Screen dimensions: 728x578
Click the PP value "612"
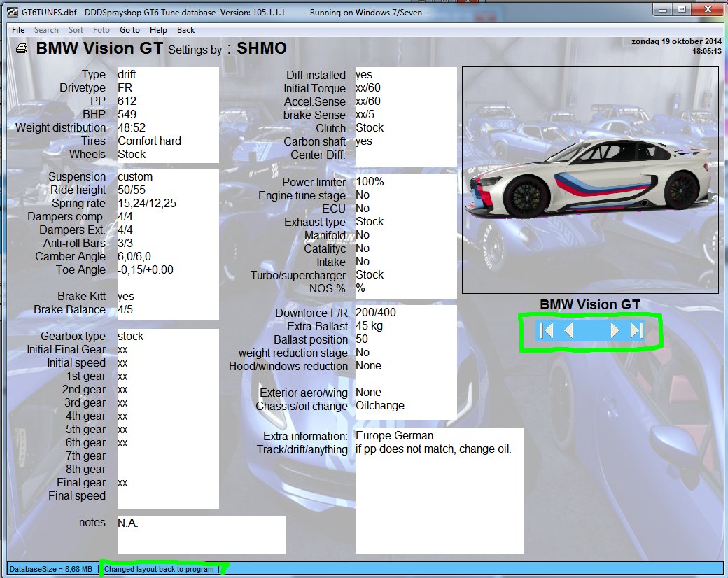point(127,101)
